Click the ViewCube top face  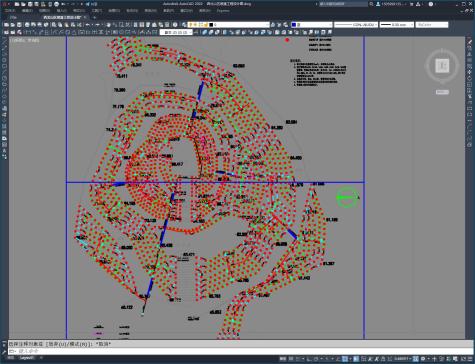pos(442,66)
